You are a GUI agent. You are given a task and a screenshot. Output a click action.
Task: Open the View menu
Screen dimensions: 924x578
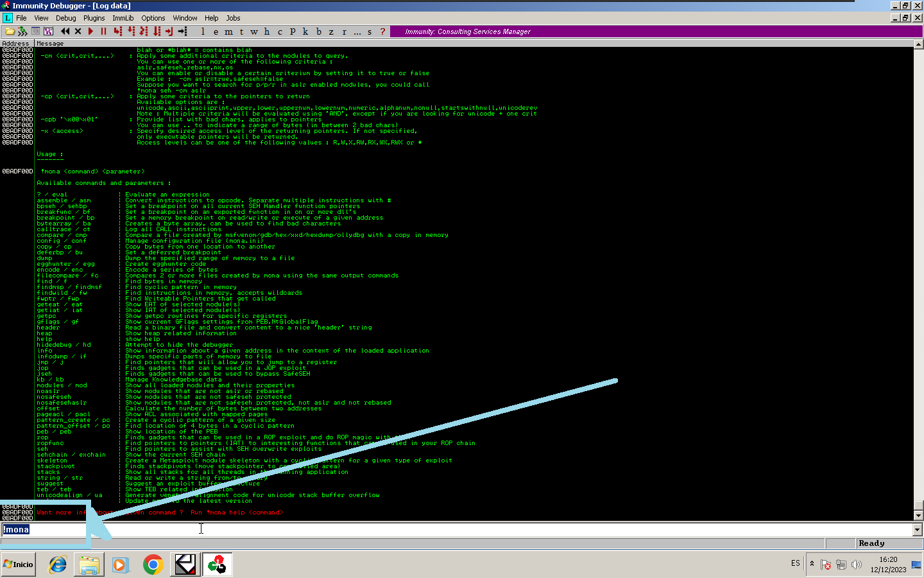pyautogui.click(x=41, y=18)
